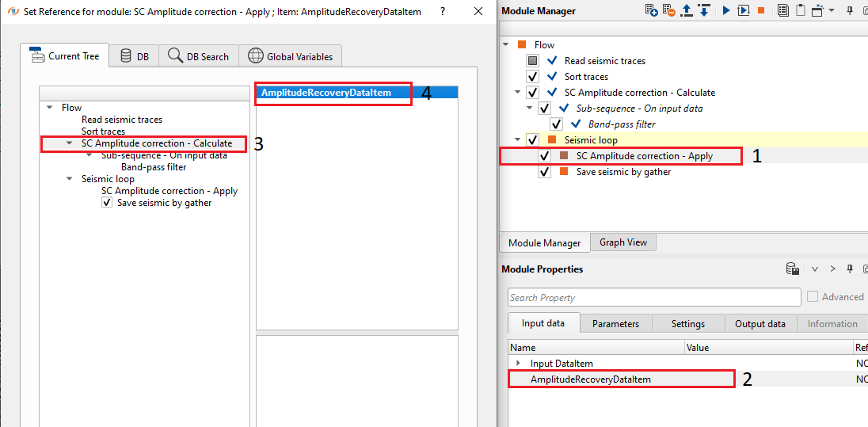Image resolution: width=868 pixels, height=427 pixels.
Task: Collapse Sub-sequence - On input data in dialog tree
Action: click(x=89, y=155)
